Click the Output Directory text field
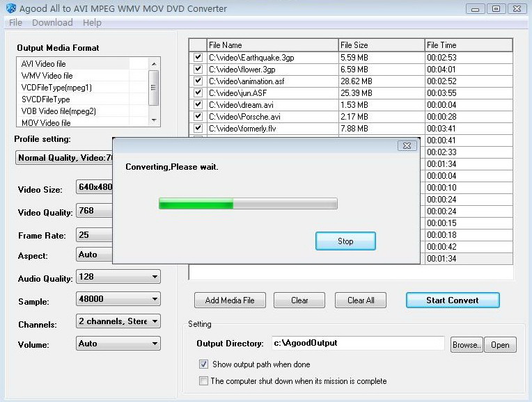This screenshot has height=402, width=532. (358, 343)
